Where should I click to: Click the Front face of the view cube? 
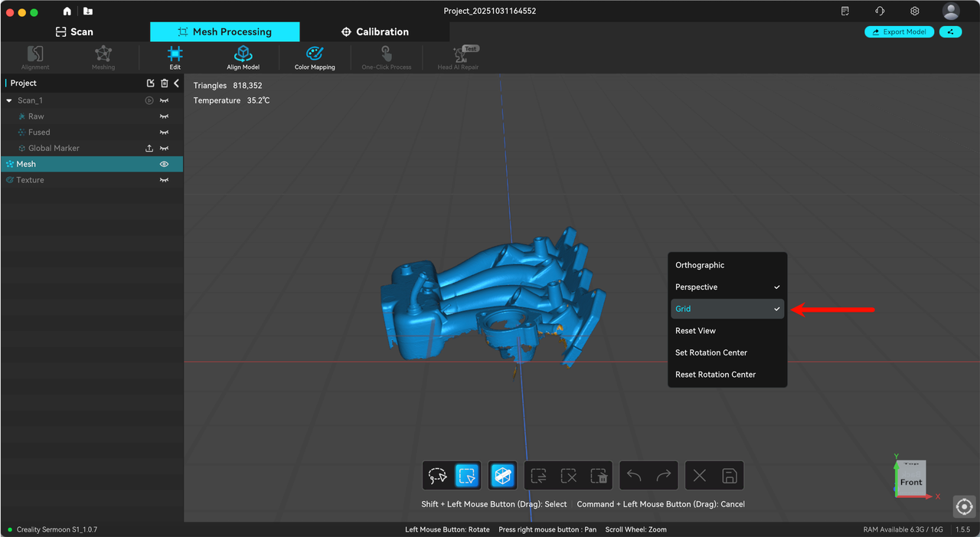pos(910,482)
